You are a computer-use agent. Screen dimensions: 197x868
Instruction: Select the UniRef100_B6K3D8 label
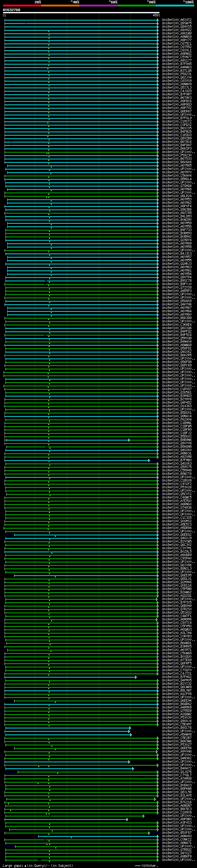[176, 318]
